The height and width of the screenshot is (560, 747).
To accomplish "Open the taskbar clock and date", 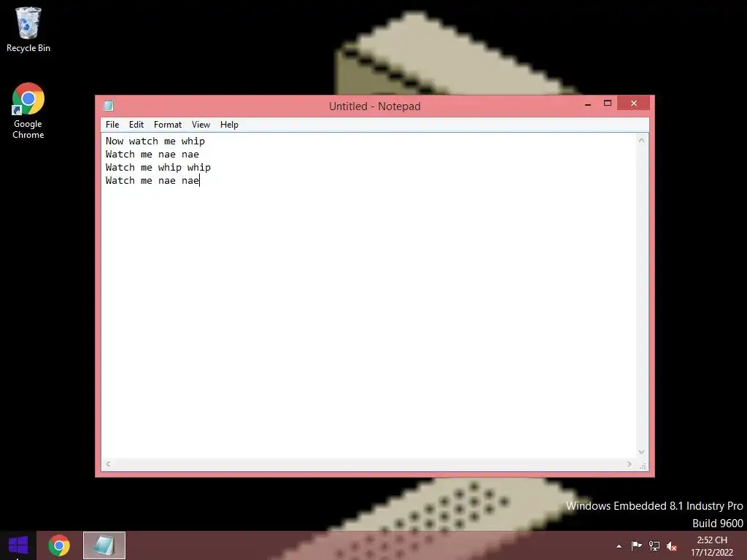I will coord(712,546).
